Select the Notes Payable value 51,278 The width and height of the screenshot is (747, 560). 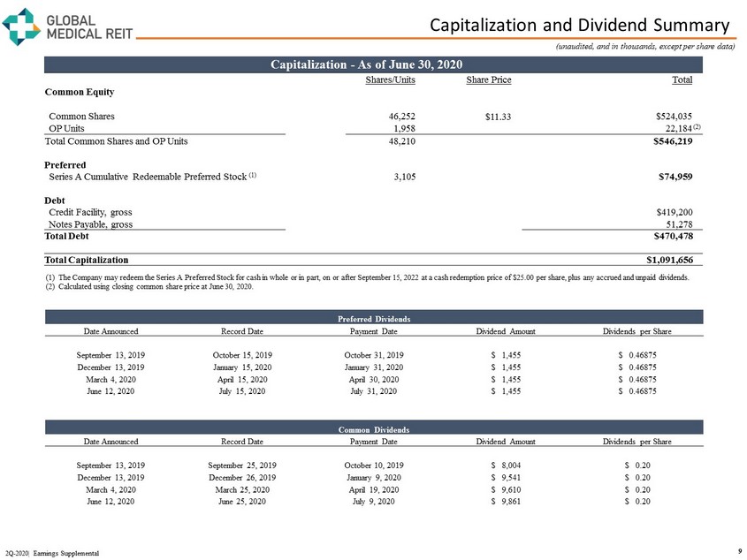point(677,224)
